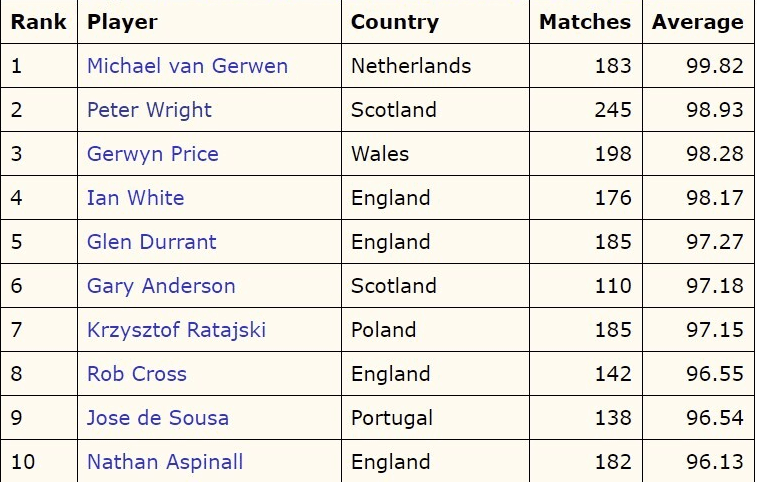757x482 pixels.
Task: Select the Country column header
Action: [x=394, y=22]
